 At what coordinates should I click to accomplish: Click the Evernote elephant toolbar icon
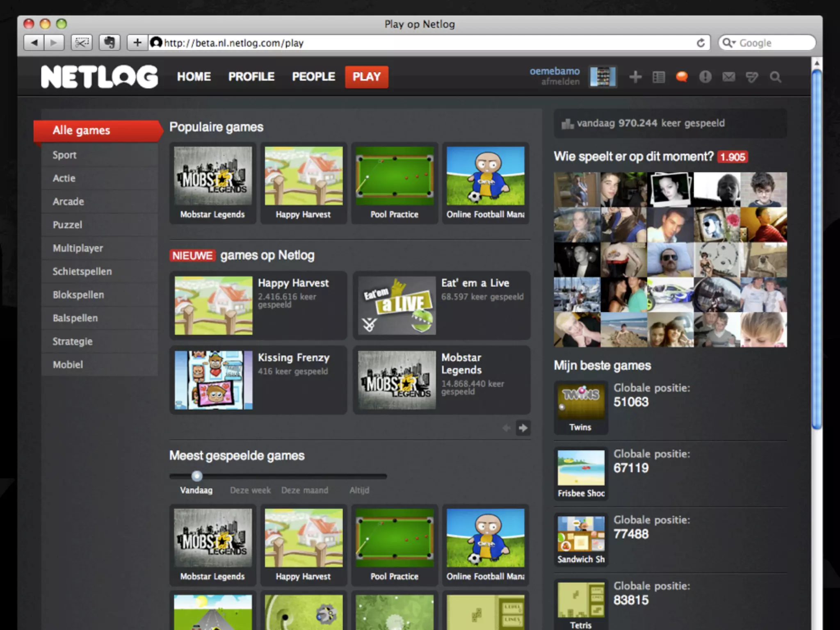[109, 42]
